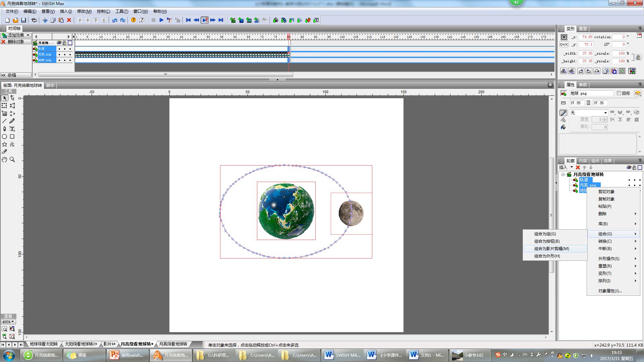Click the Open file icon in toolbar
The width and height of the screenshot is (644, 362).
click(15, 20)
